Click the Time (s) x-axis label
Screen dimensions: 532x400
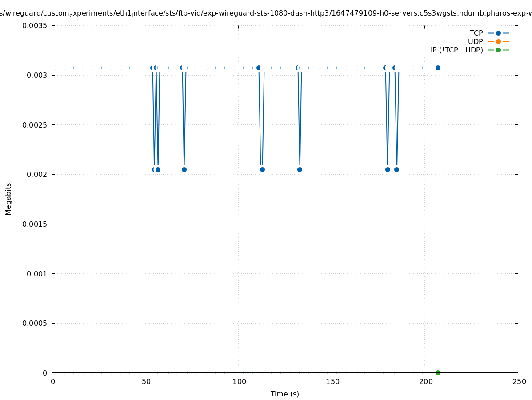click(284, 394)
